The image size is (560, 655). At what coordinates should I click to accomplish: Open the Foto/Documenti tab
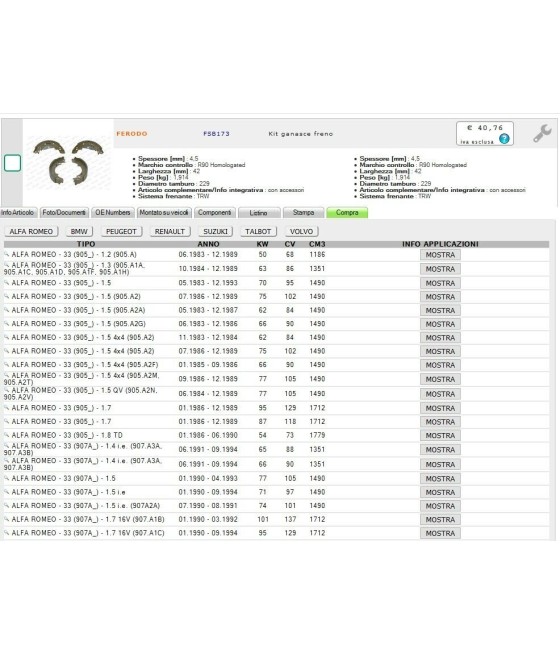click(x=64, y=213)
